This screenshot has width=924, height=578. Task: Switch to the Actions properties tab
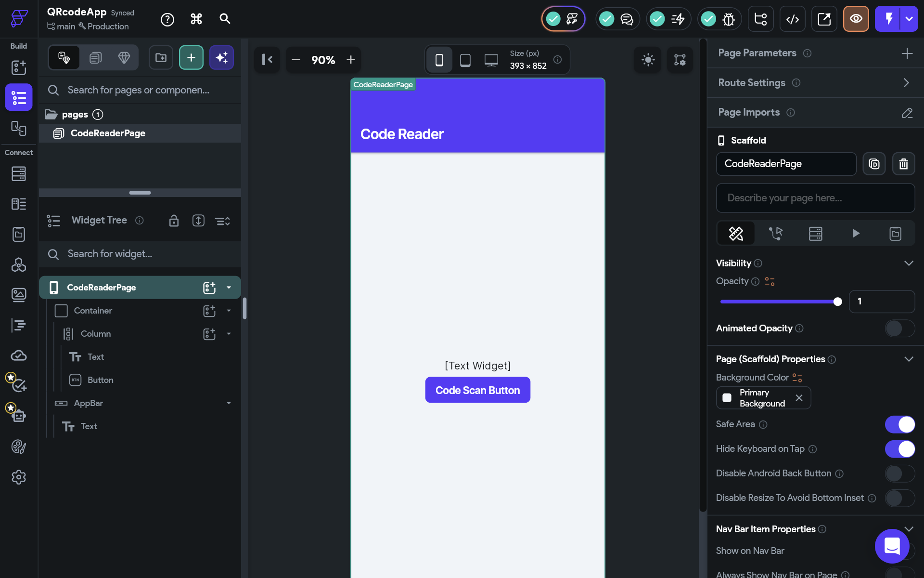pos(775,234)
